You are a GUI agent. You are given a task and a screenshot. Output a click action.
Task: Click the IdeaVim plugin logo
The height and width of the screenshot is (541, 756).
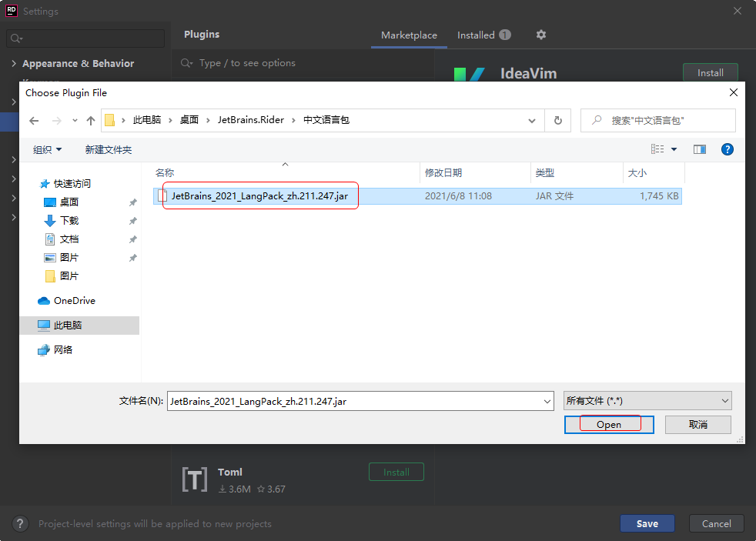coord(469,74)
